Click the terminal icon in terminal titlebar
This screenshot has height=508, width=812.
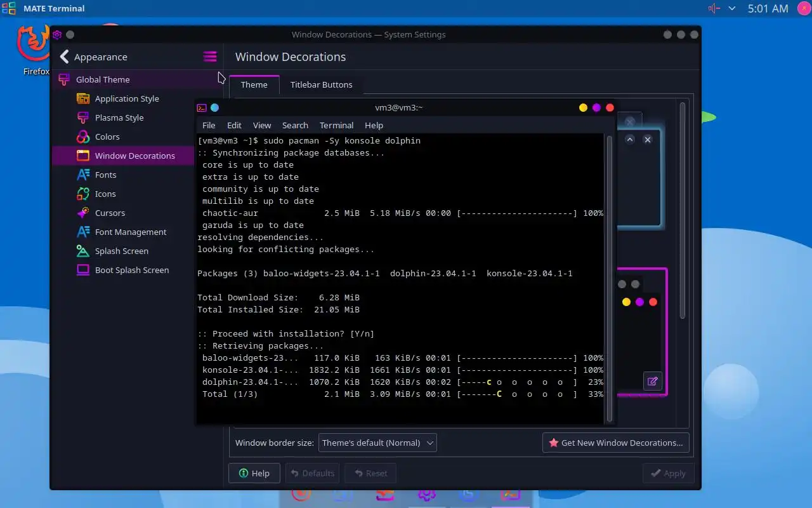pos(202,108)
